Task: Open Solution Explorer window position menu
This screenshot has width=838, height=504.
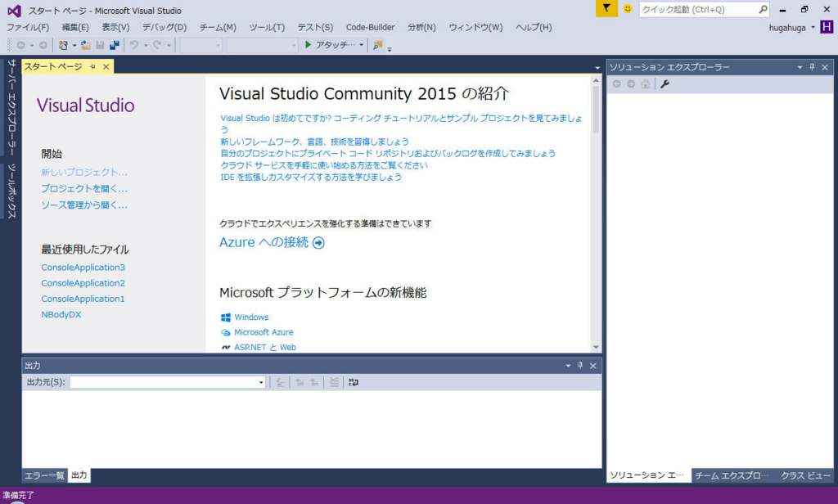Action: [800, 67]
